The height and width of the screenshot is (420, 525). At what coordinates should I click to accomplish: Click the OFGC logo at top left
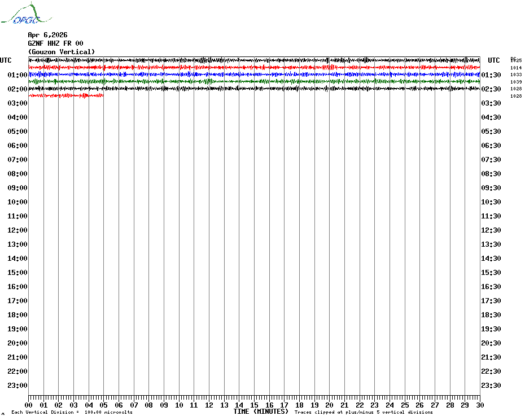pyautogui.click(x=26, y=14)
